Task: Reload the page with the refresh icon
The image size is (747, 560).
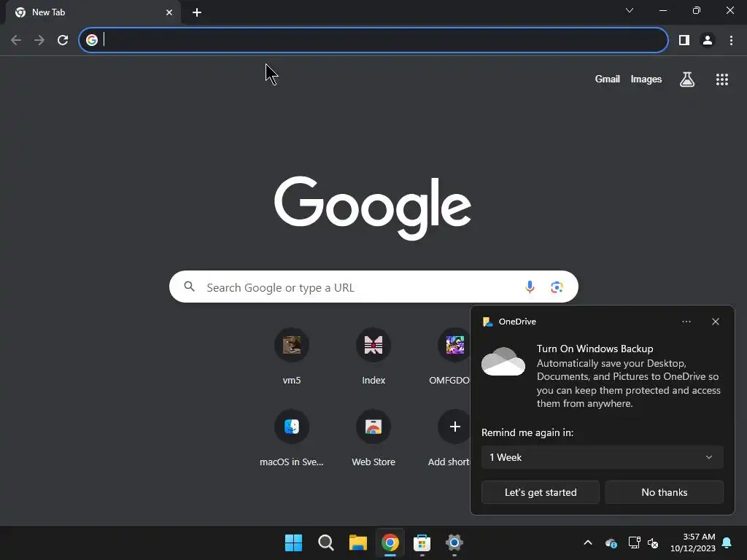Action: [x=63, y=40]
